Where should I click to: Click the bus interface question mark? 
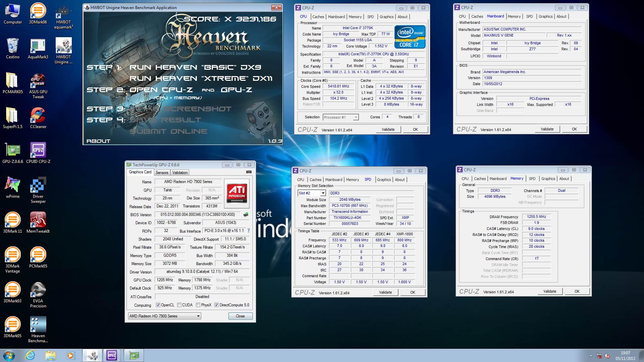click(249, 231)
